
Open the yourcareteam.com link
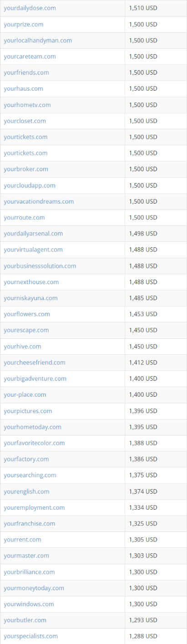30,56
